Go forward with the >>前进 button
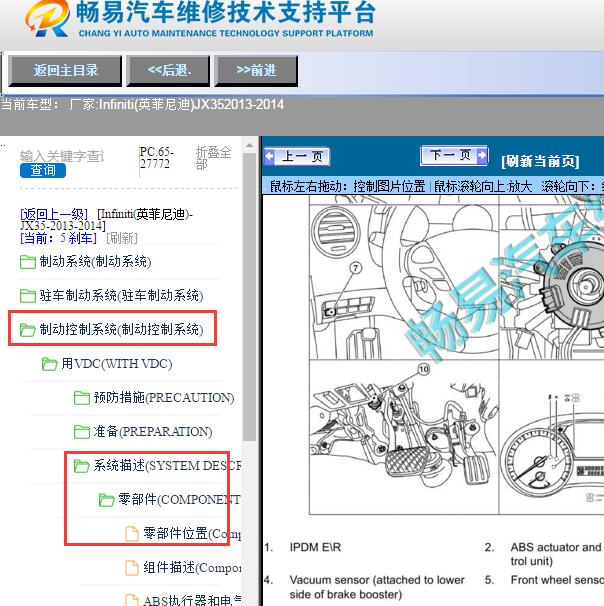The image size is (604, 606). tap(256, 70)
